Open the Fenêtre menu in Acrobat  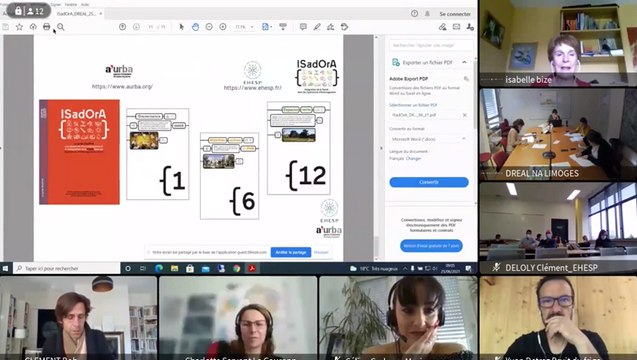[x=71, y=4]
